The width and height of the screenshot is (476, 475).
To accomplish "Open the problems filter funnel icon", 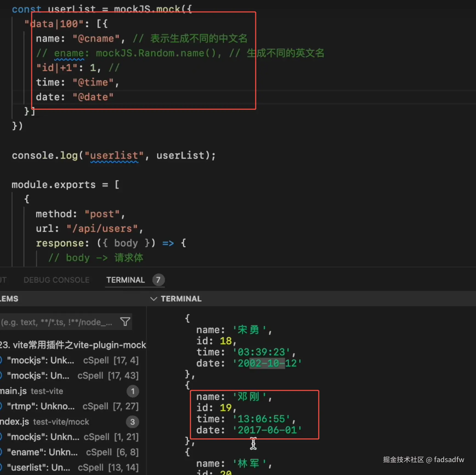I will (125, 322).
